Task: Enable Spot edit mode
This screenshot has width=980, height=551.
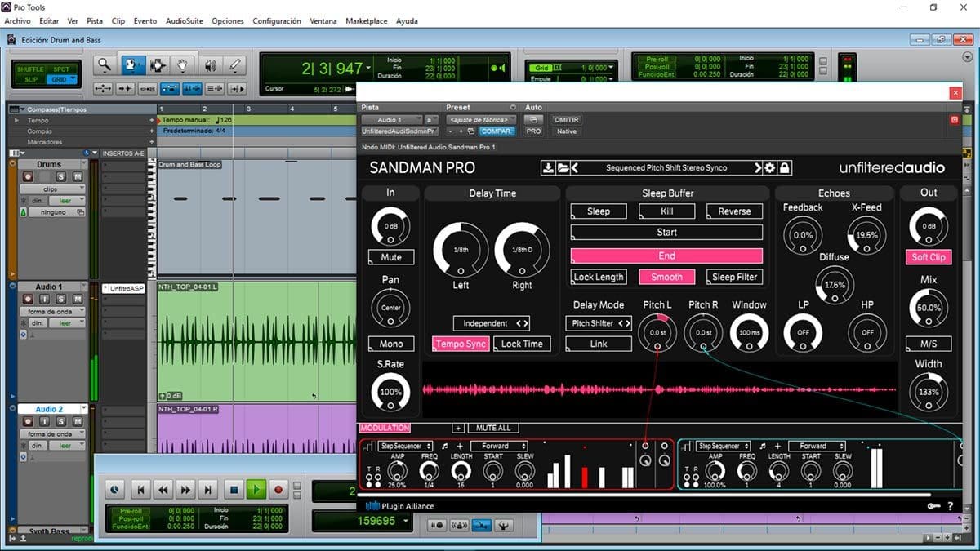Action: pos(62,69)
